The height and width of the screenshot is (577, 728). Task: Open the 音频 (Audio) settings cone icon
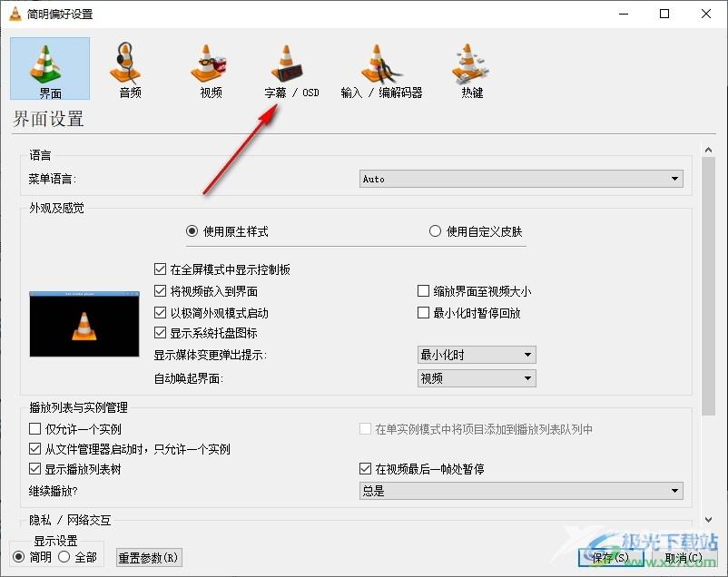coord(125,64)
